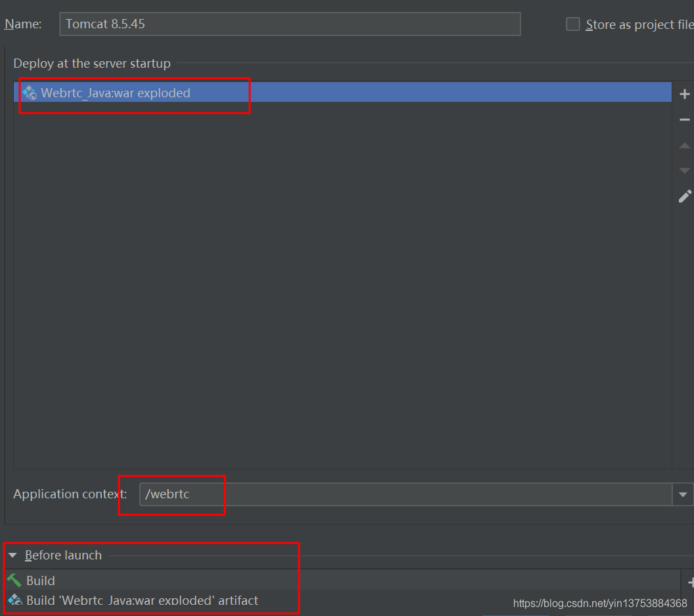The image size is (694, 616).
Task: Move deployment up with up arrow
Action: point(684,146)
